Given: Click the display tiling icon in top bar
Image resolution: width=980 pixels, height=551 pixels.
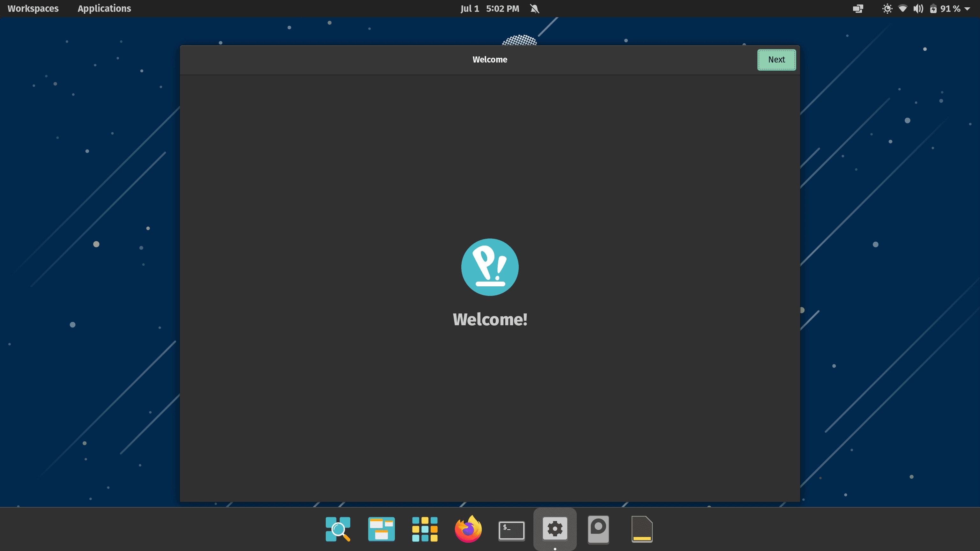Looking at the screenshot, I should pyautogui.click(x=858, y=8).
